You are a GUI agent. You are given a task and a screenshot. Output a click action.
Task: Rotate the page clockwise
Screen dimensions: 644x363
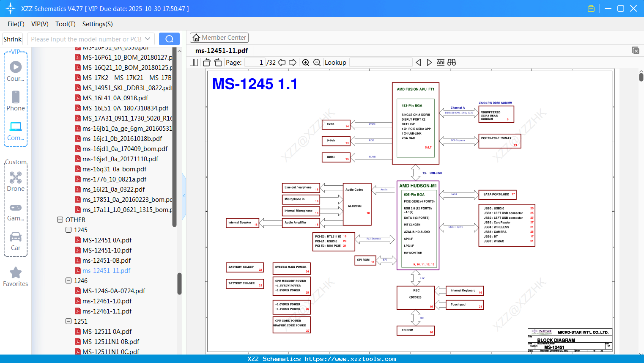pyautogui.click(x=218, y=63)
